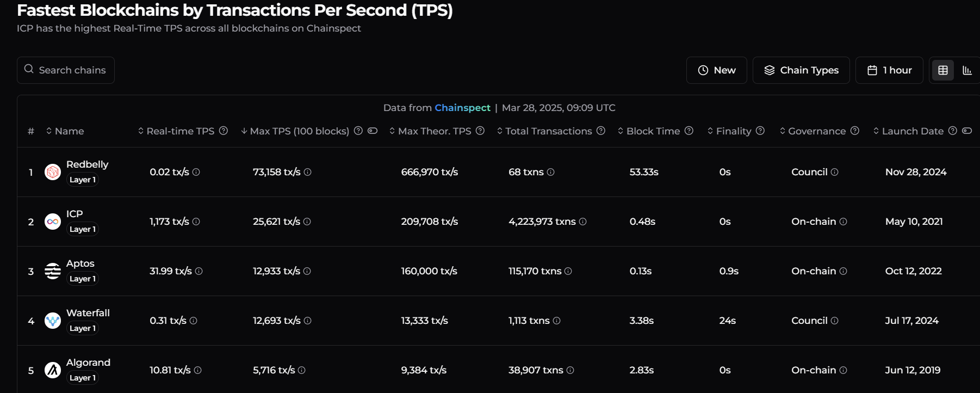Toggle the Max TPS (100 blocks) column switch

pyautogui.click(x=373, y=131)
